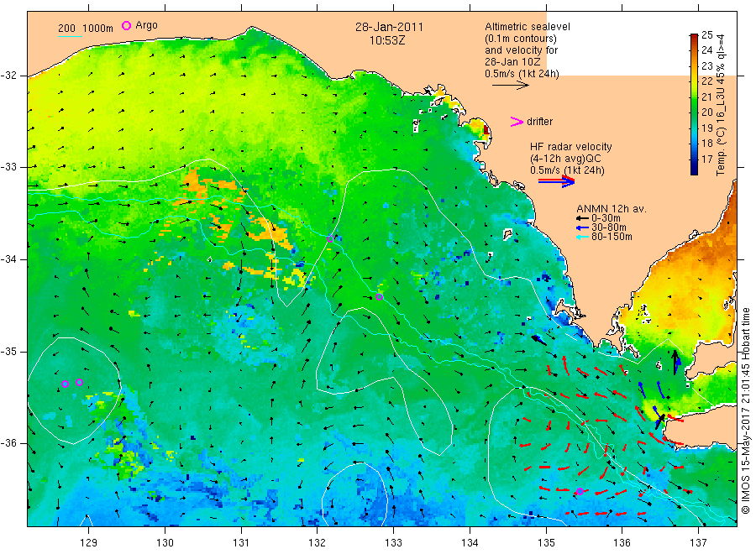This screenshot has width=756, height=554.
Task: Click the '80-150m' depth label
Action: tap(612, 237)
